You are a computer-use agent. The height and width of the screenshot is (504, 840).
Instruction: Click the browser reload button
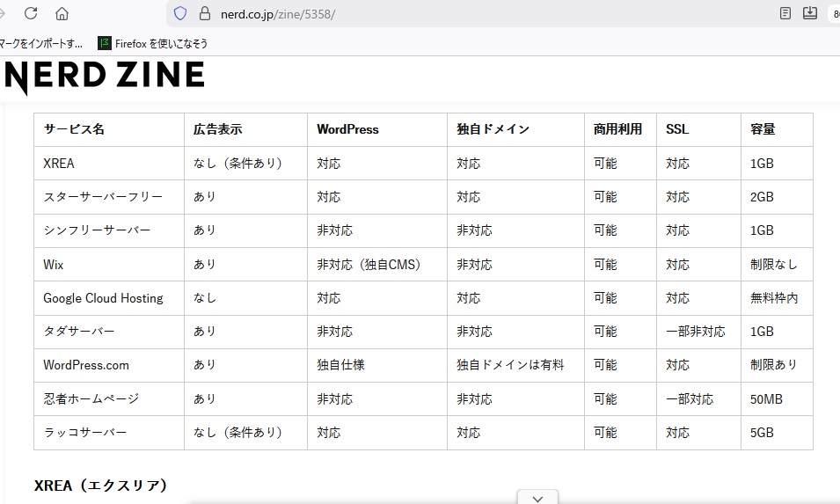click(31, 13)
